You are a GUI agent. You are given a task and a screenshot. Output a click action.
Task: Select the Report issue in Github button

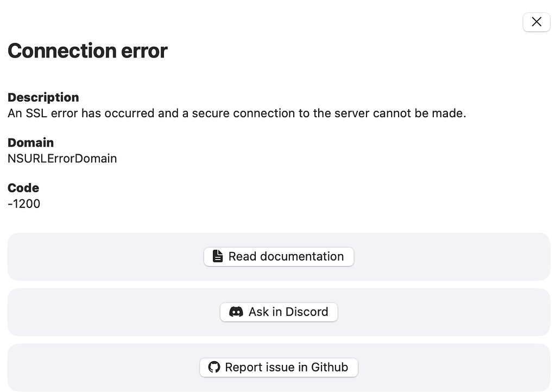(279, 367)
